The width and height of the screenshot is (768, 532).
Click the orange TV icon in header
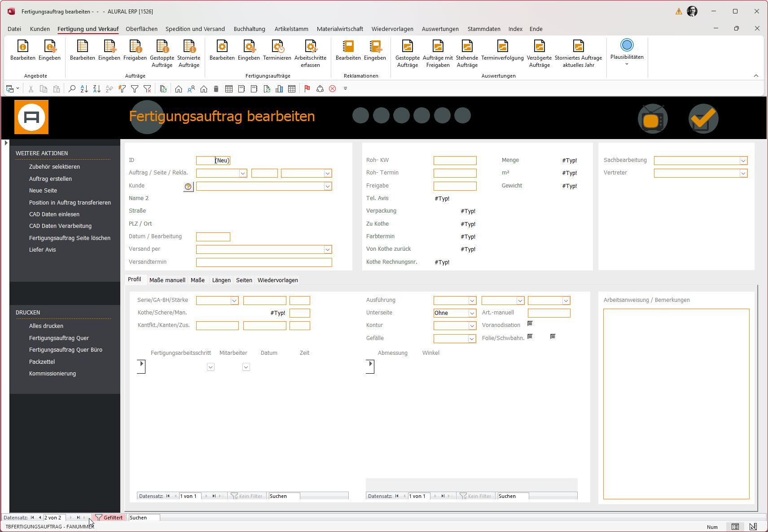click(653, 119)
